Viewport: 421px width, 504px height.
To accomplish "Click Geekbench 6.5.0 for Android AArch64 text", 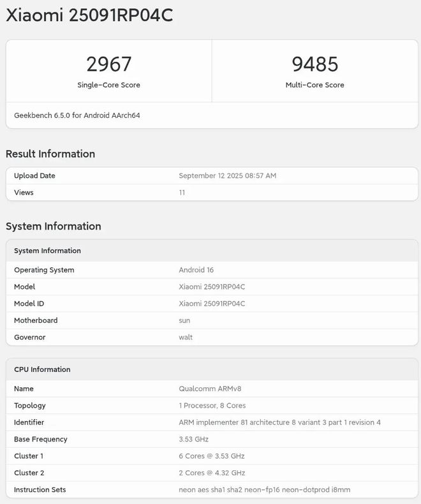I will pos(77,115).
